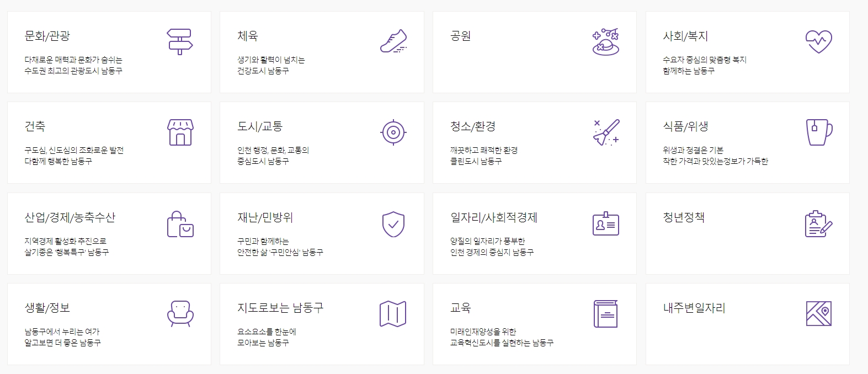Select the armchair icon for 생활/정보
The height and width of the screenshot is (374, 868).
[181, 313]
